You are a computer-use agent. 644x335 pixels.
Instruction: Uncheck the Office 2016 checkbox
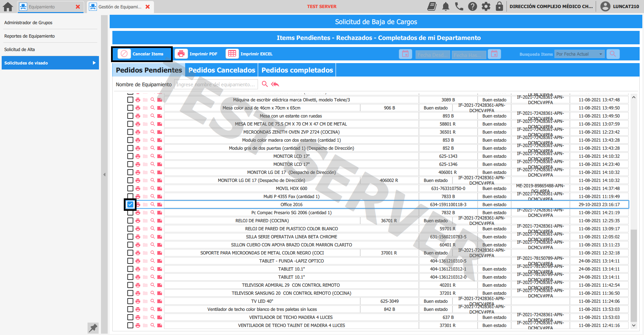coord(130,204)
